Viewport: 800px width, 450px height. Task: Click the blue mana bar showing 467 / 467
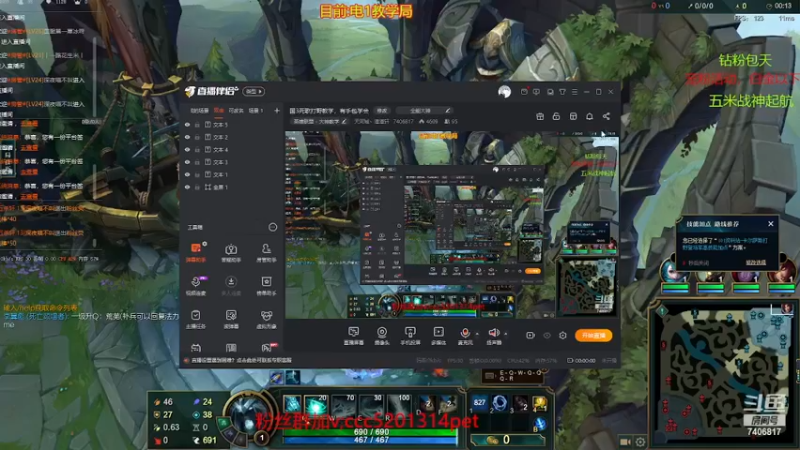[x=371, y=440]
